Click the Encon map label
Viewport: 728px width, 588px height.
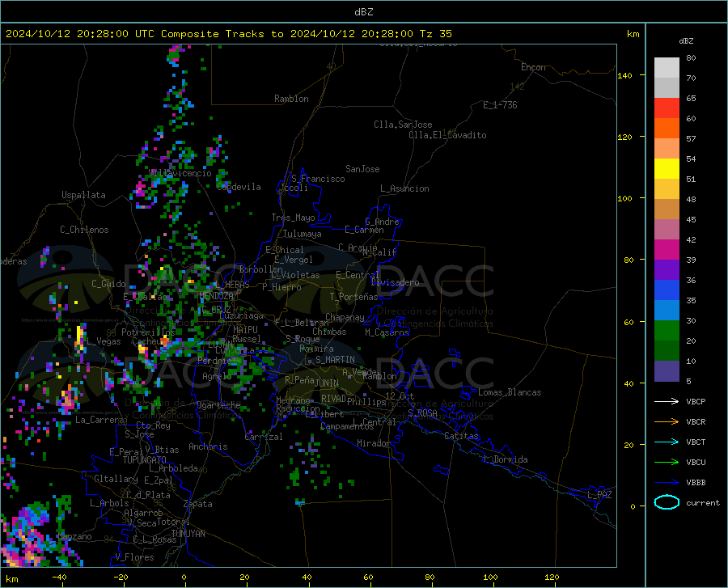click(533, 67)
